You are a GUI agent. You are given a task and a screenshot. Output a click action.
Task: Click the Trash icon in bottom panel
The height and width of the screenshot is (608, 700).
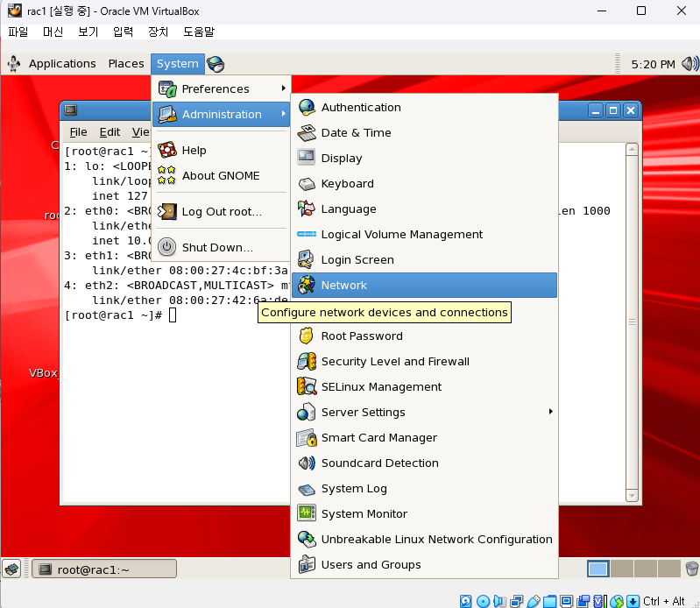coord(691,569)
